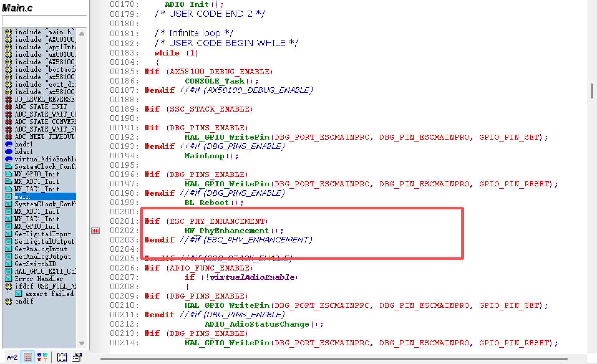Viewport: 597px width, 364px height.
Task: Click the variable icon beside hadc1
Action: point(9,144)
